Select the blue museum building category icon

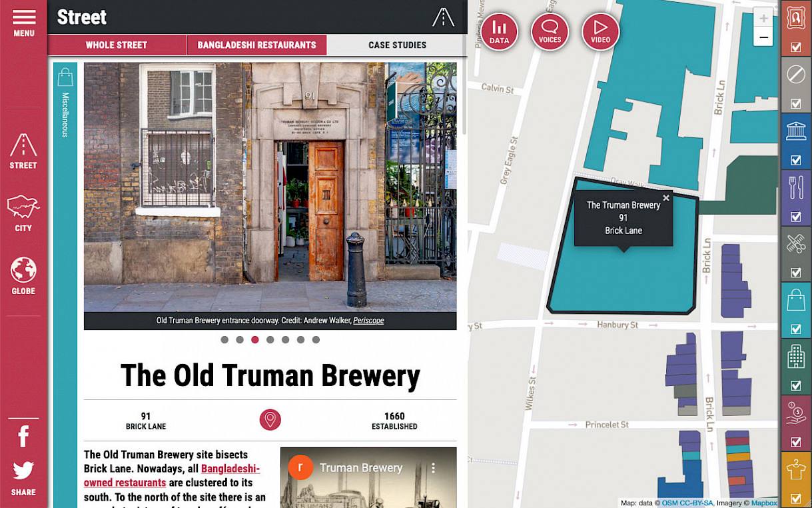pyautogui.click(x=795, y=131)
